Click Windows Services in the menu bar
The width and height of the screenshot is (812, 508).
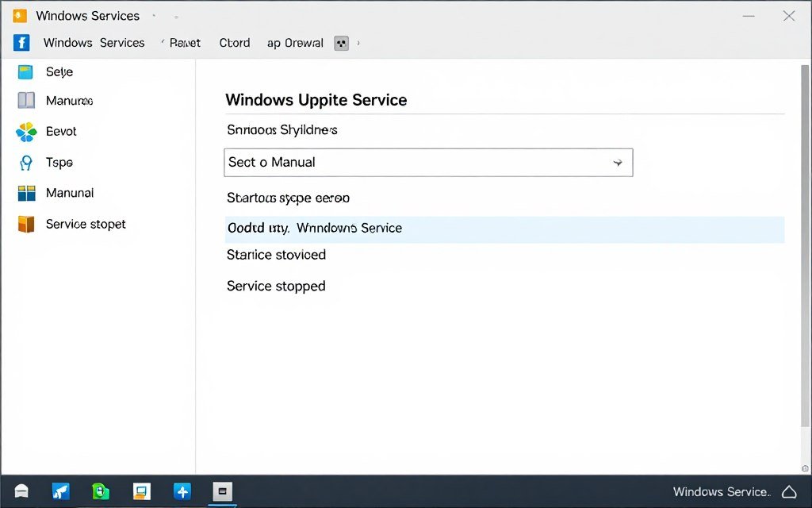pyautogui.click(x=94, y=43)
